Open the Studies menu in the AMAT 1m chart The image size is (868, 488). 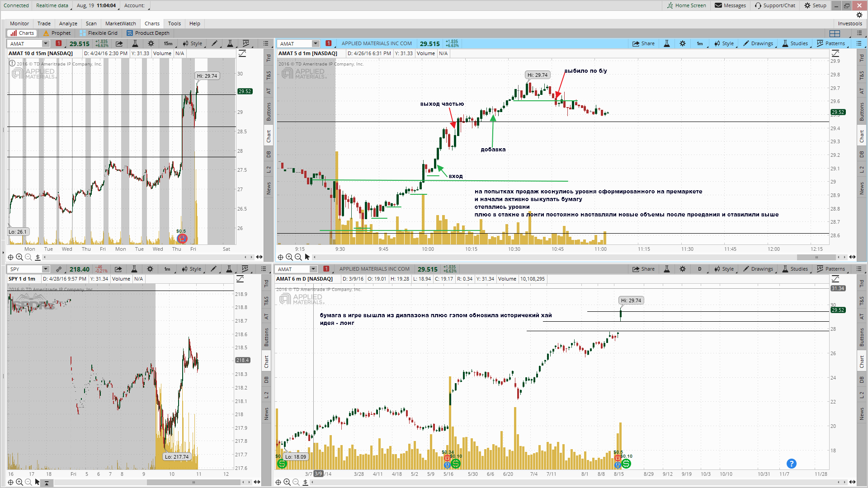[x=795, y=43]
